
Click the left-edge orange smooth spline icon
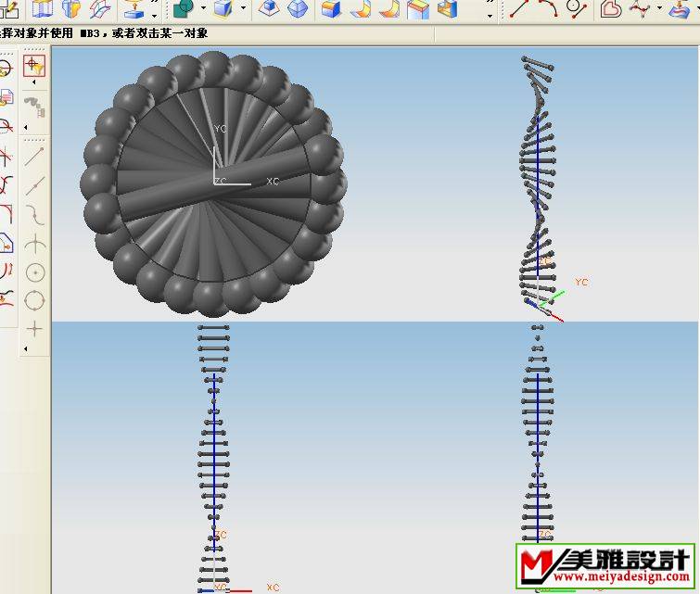pos(6,298)
